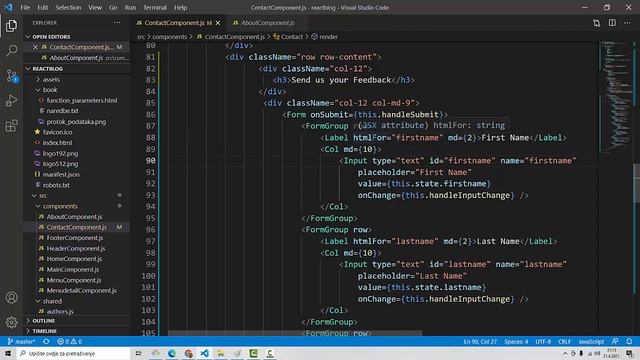The width and height of the screenshot is (640, 360).
Task: Click the editor vertical scrollbar thumb
Action: pyautogui.click(x=637, y=183)
